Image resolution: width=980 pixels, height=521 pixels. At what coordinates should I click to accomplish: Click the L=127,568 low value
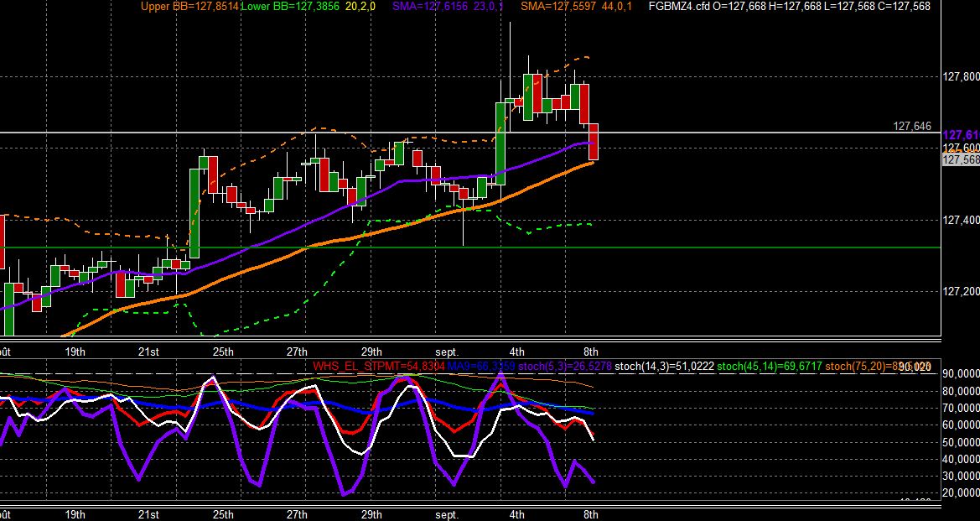click(849, 6)
